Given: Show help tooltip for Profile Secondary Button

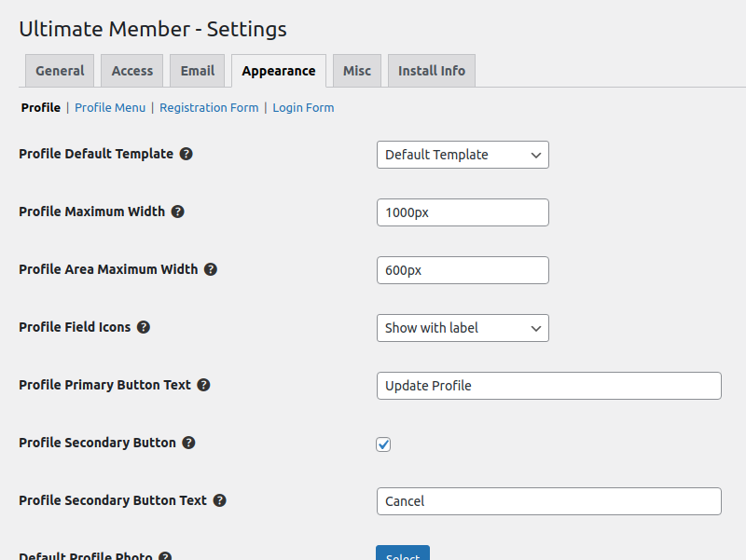Looking at the screenshot, I should (189, 443).
